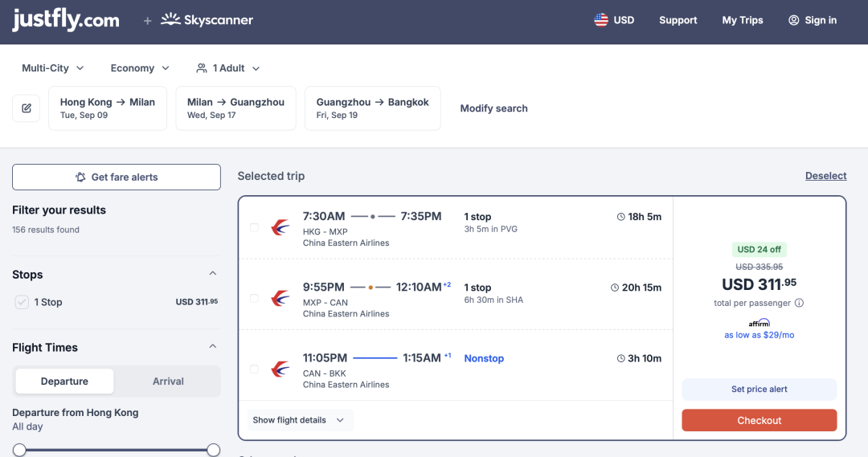Click the left handle of the Hong Kong departure slider
The width and height of the screenshot is (868, 457).
[x=19, y=450]
